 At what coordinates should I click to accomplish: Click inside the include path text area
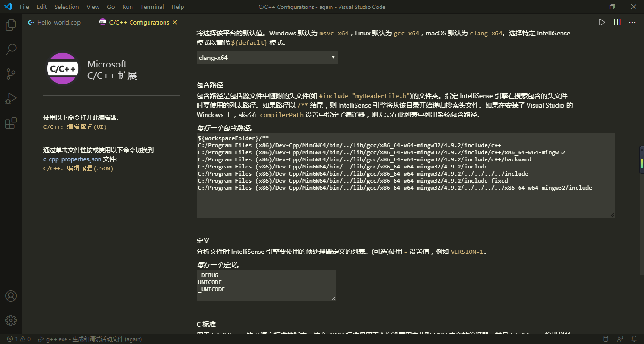[x=405, y=175]
